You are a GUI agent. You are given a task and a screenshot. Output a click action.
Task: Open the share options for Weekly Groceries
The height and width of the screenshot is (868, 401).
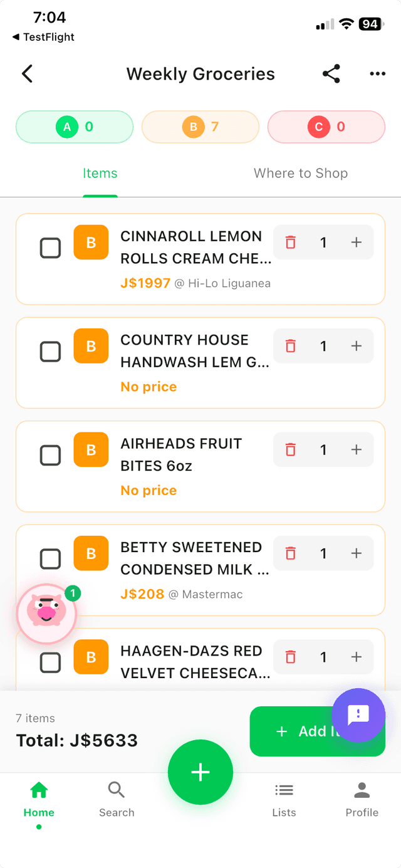click(x=331, y=73)
